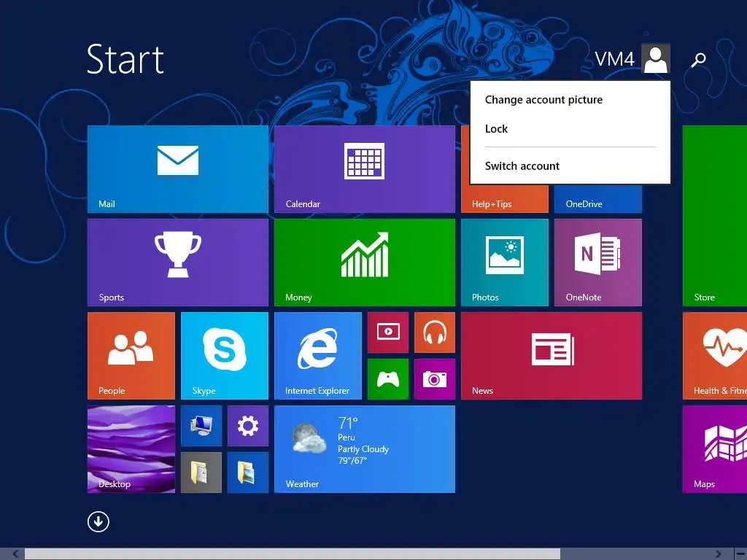The width and height of the screenshot is (747, 560).
Task: Open the People tile
Action: coord(131,355)
